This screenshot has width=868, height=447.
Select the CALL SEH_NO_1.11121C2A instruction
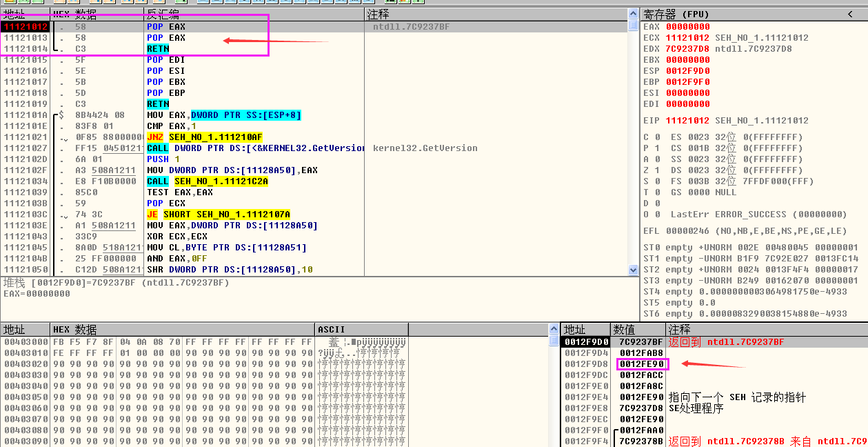[x=208, y=181]
